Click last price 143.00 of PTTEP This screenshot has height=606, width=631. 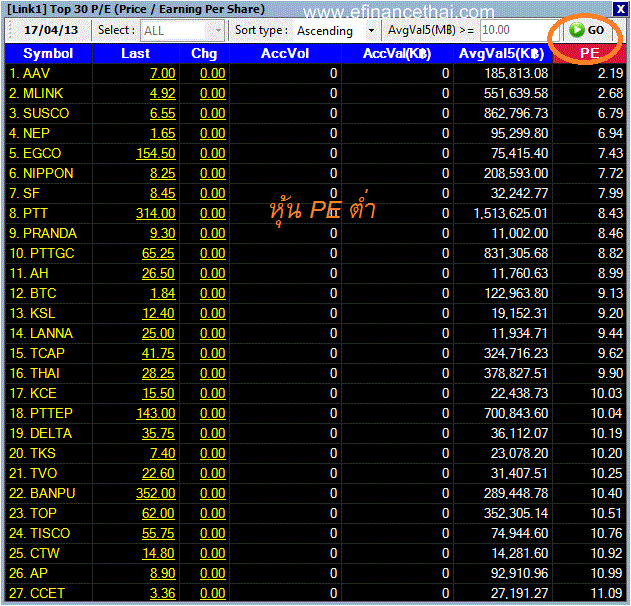pyautogui.click(x=156, y=413)
